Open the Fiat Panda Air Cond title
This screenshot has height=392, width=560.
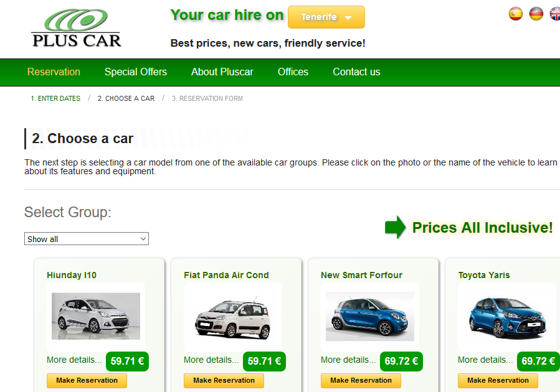pos(226,275)
